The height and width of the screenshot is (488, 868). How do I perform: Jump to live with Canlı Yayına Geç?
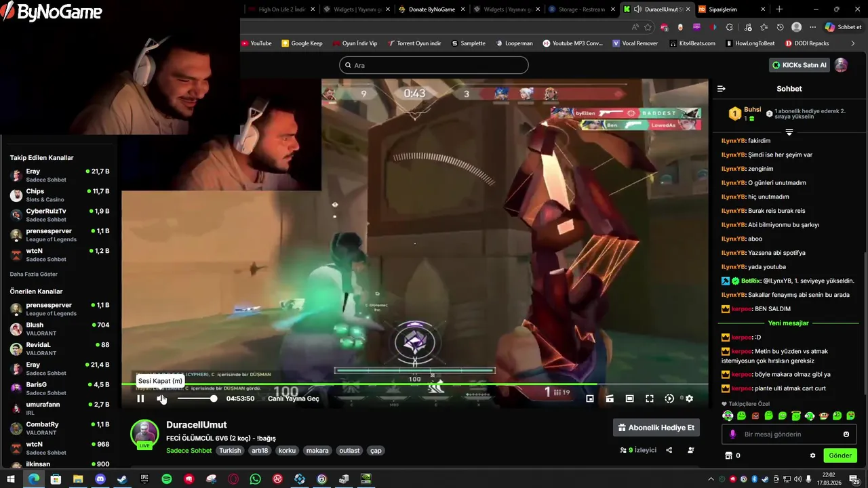pyautogui.click(x=294, y=399)
